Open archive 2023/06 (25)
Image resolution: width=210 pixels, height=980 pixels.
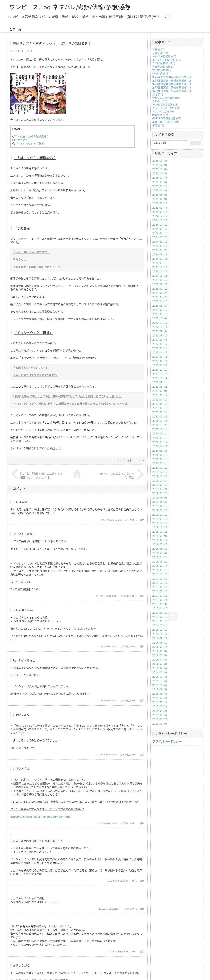pos(160,293)
